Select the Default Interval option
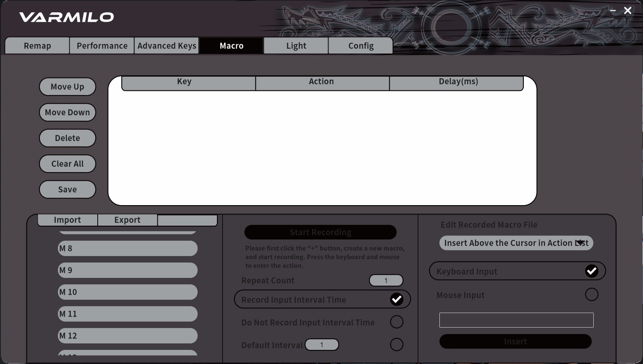The image size is (643, 364). coord(397,345)
